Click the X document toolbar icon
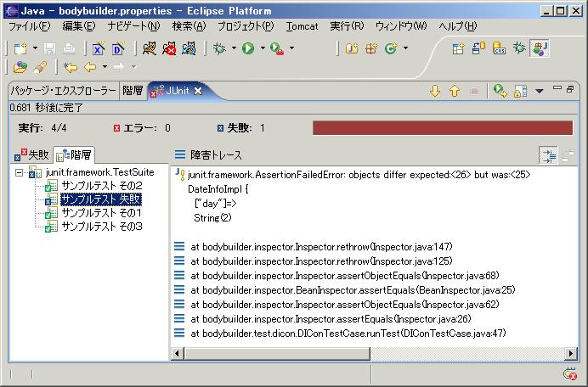 click(99, 48)
